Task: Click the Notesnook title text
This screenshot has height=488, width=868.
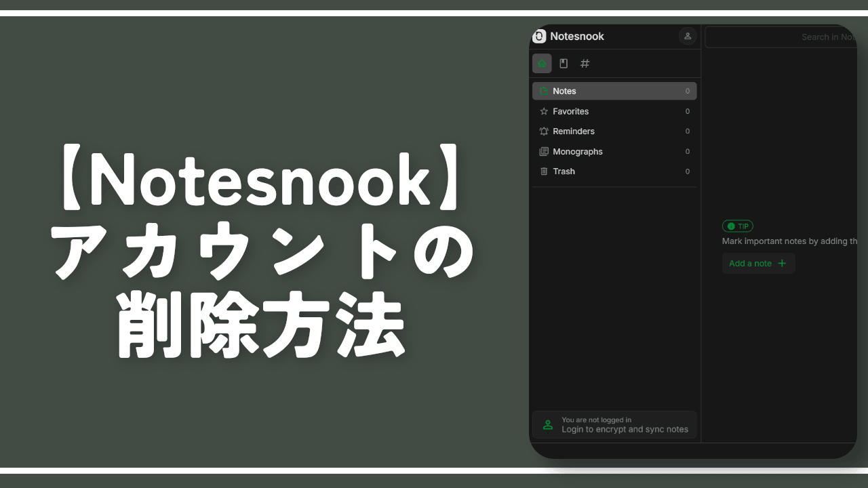Action: coord(577,37)
